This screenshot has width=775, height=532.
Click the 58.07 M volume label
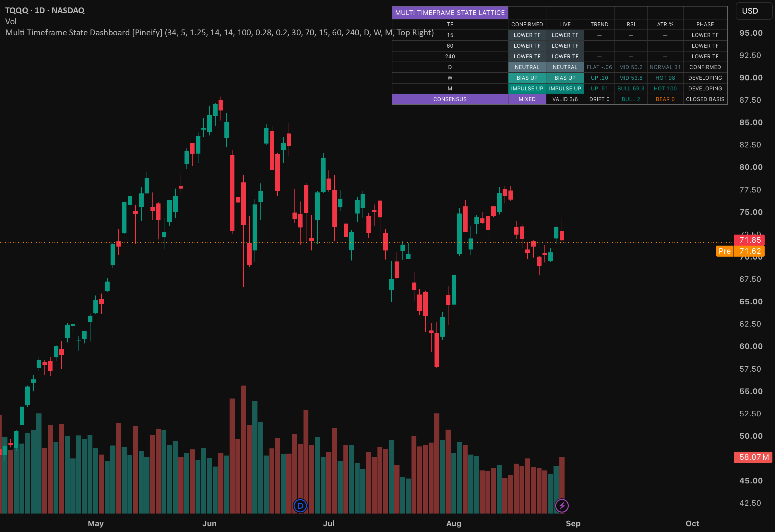click(753, 457)
